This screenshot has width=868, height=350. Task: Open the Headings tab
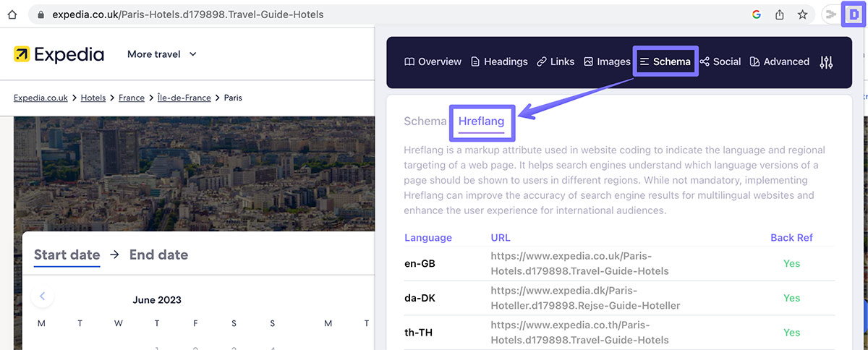[499, 61]
